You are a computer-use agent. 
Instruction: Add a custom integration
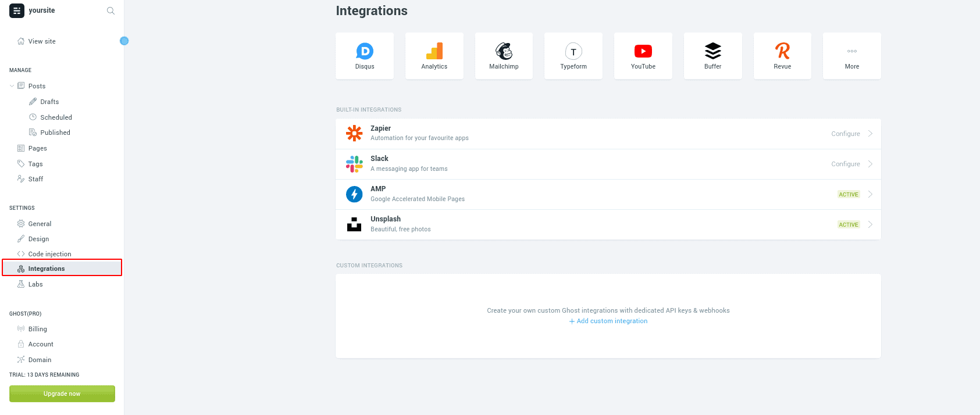pyautogui.click(x=608, y=321)
